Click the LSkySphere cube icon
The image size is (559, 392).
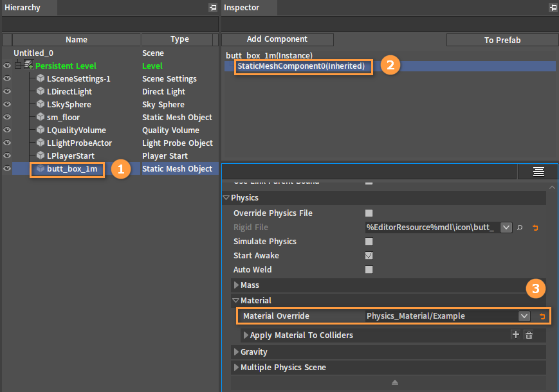41,104
